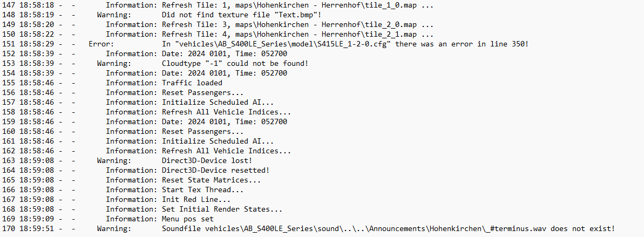The image size is (644, 237).
Task: Click log line number 170
Action: point(9,228)
